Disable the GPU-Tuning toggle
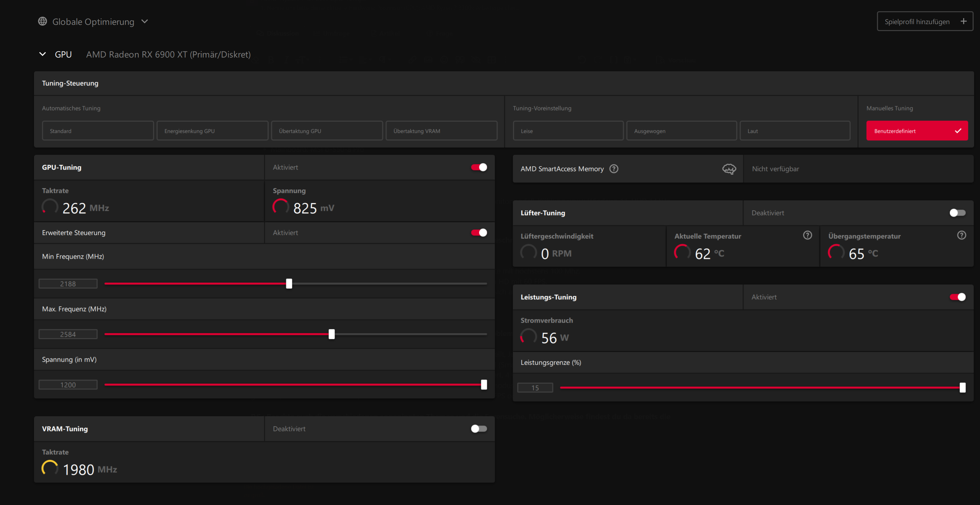 point(479,167)
